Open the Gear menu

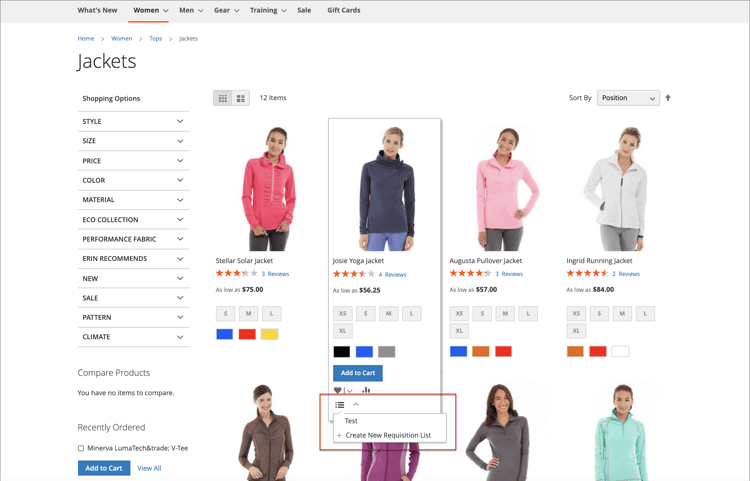tap(226, 10)
